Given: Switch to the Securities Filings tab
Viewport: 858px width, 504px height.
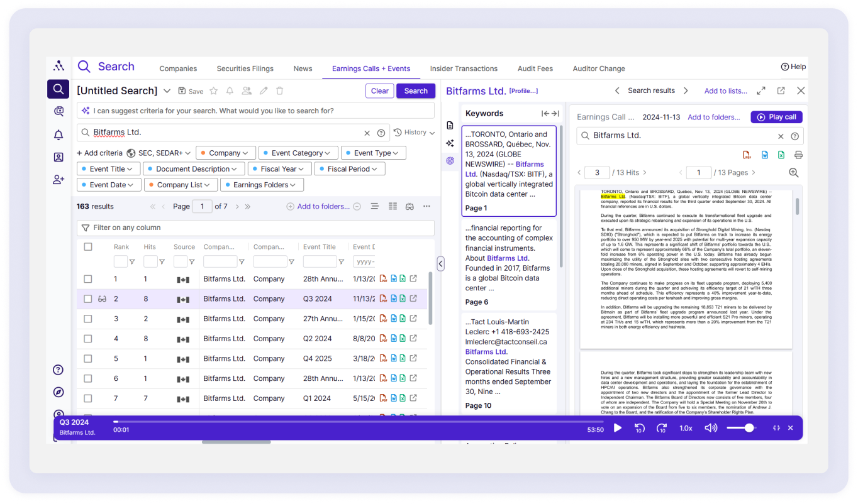Looking at the screenshot, I should click(x=245, y=68).
